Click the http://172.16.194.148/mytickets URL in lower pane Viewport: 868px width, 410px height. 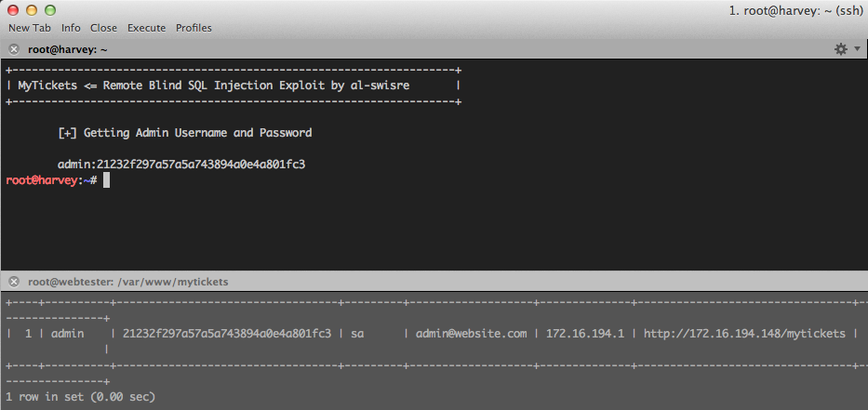(744, 334)
